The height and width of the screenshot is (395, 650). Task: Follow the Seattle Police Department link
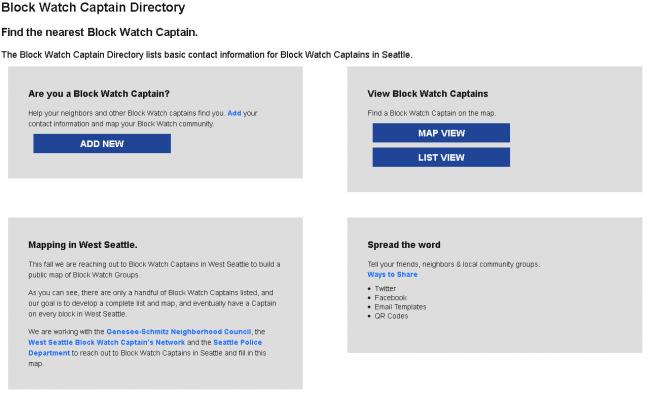145,348
